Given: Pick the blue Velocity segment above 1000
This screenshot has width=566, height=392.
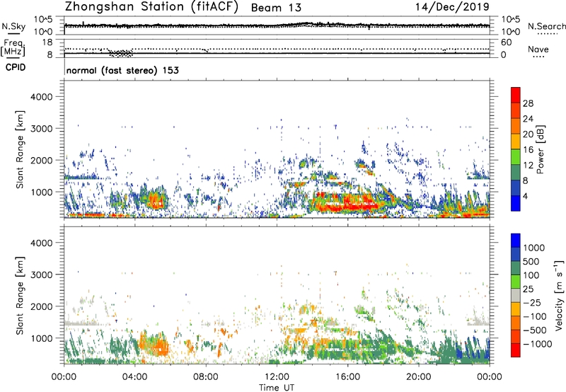Looking at the screenshot, I should tap(516, 241).
